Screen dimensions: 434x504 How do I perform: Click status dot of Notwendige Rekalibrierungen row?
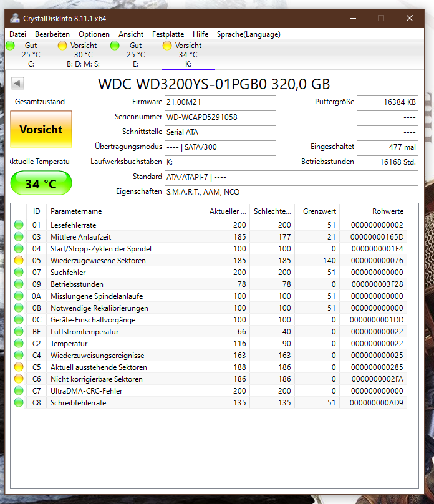coord(19,308)
